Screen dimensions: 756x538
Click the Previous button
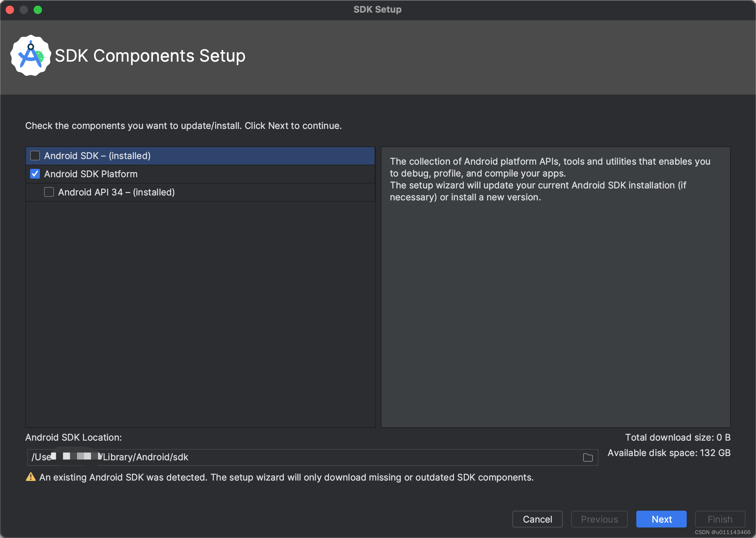pos(599,519)
